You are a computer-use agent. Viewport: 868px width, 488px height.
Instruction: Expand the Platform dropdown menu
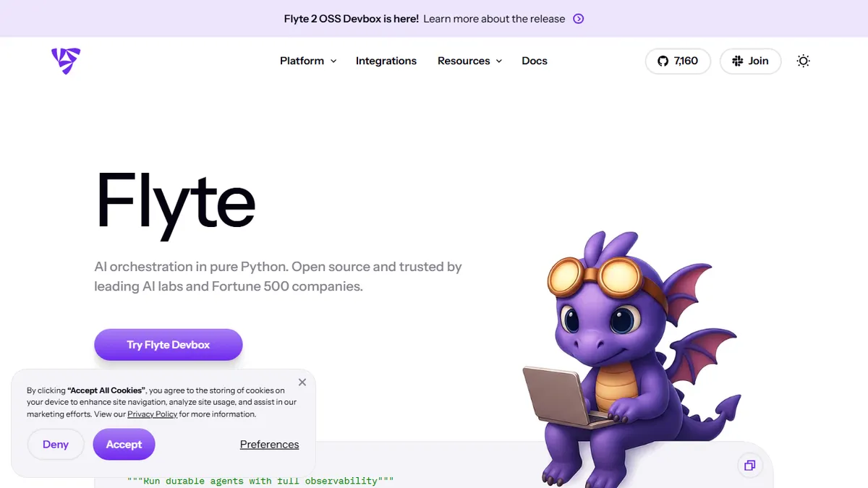pyautogui.click(x=308, y=61)
